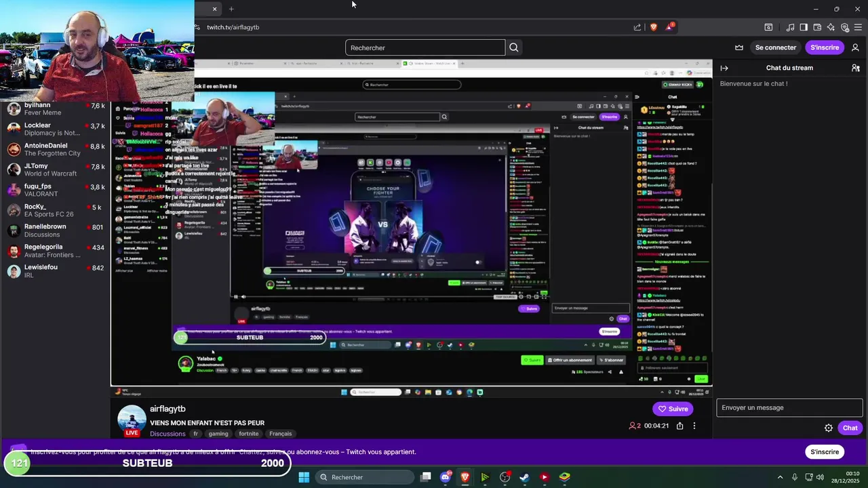Select the Français tag
Image resolution: width=868 pixels, height=488 pixels.
click(x=280, y=434)
